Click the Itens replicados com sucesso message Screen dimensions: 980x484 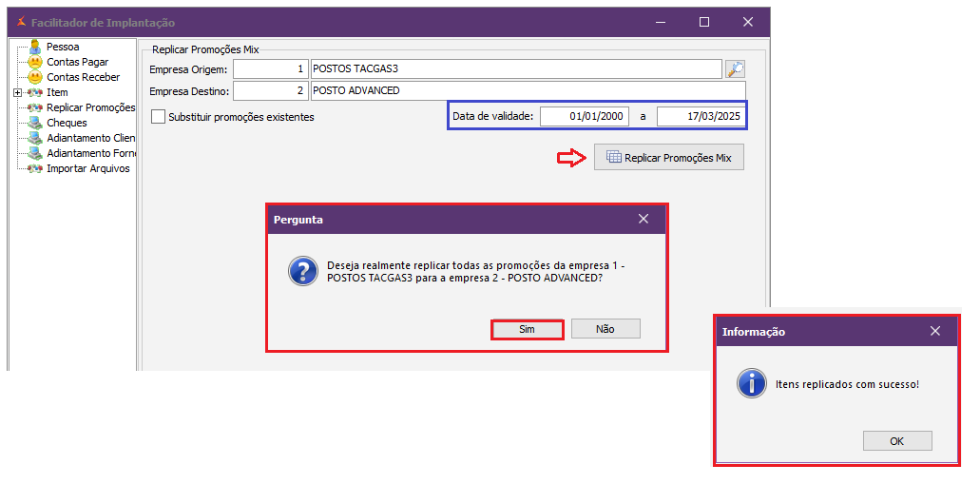point(848,383)
